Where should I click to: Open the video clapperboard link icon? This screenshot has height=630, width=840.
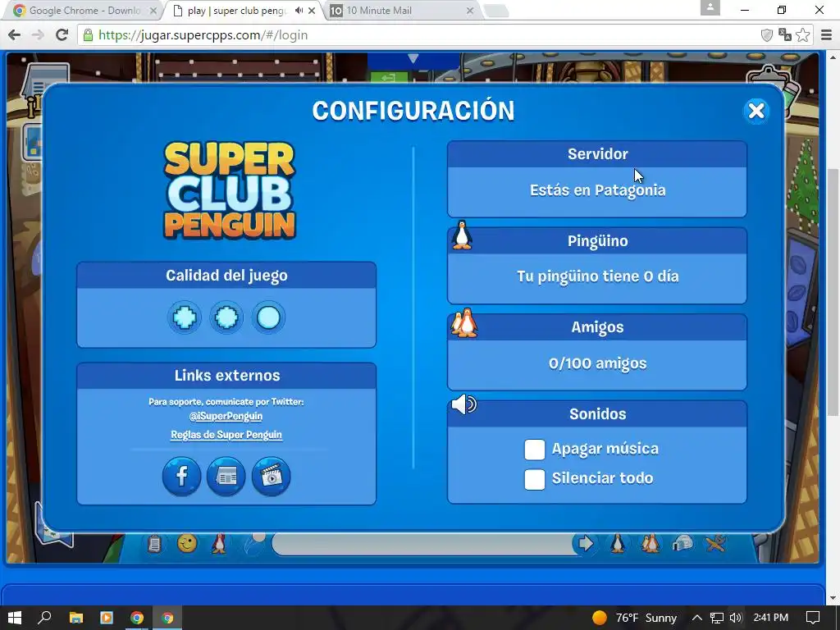click(271, 476)
